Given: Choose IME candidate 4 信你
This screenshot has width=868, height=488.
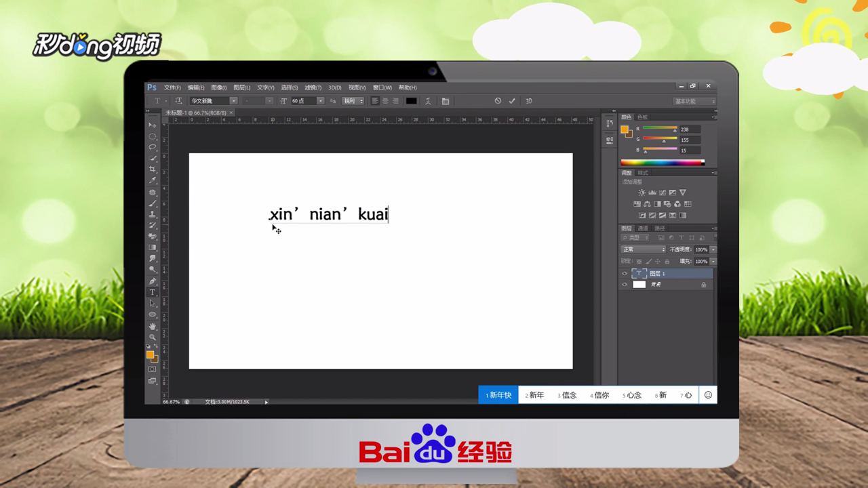Looking at the screenshot, I should pyautogui.click(x=600, y=395).
